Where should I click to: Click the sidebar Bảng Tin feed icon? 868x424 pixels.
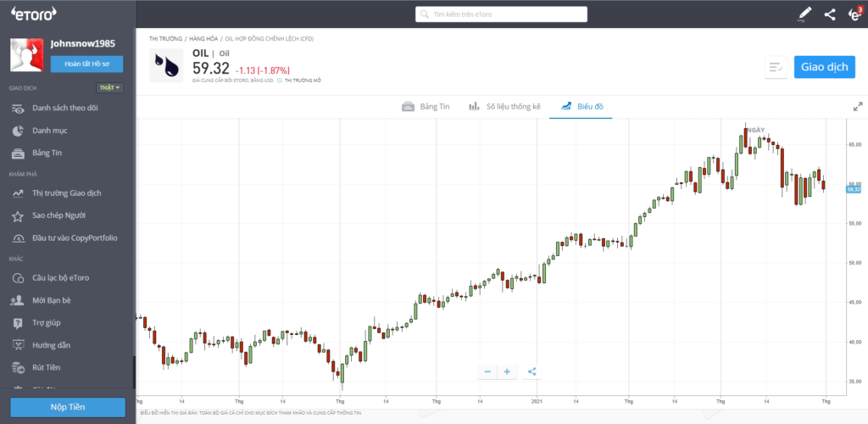coord(19,153)
